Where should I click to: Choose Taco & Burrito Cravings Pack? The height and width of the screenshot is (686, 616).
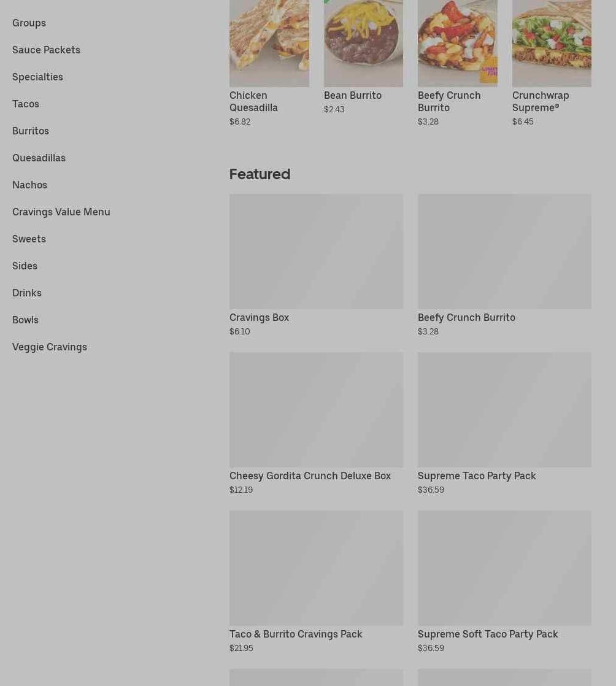[x=317, y=568]
